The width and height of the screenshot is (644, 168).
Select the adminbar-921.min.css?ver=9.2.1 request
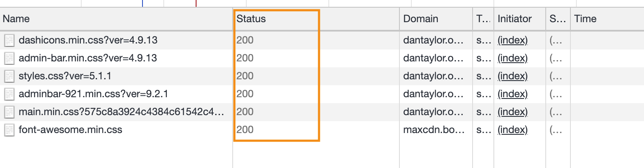(90, 94)
